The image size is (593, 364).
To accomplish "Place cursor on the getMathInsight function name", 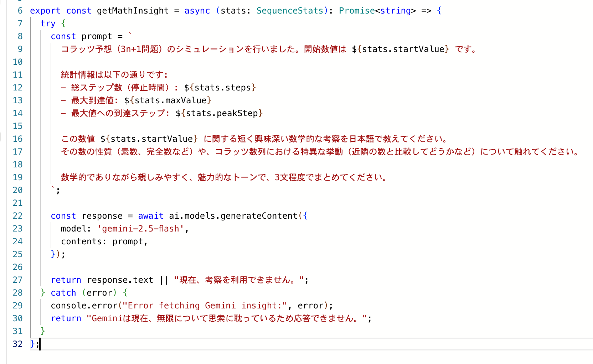I will [132, 11].
